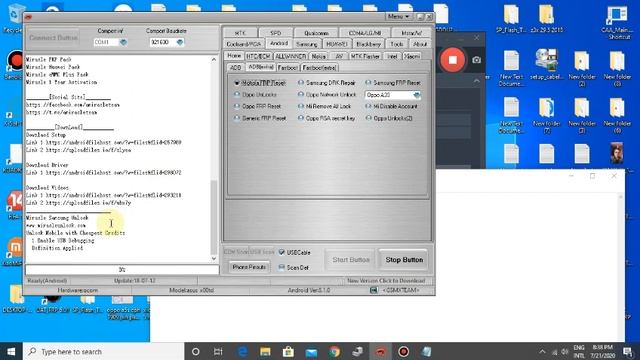Open the SP_Flash_T folder on desktop
Viewport: 640px width, 360px height.
coord(511,18)
